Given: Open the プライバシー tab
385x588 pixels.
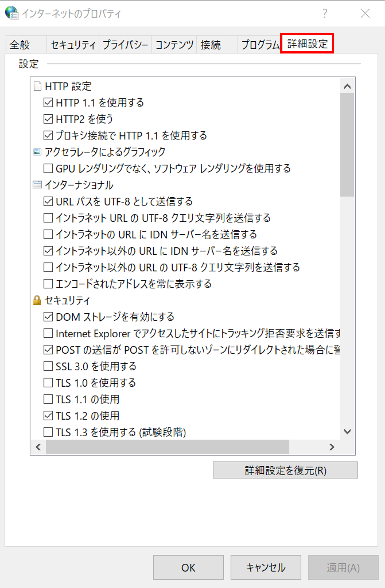Looking at the screenshot, I should (125, 45).
